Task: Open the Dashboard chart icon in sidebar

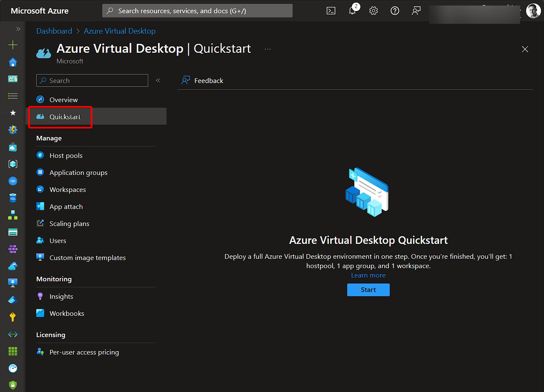Action: 13,79
